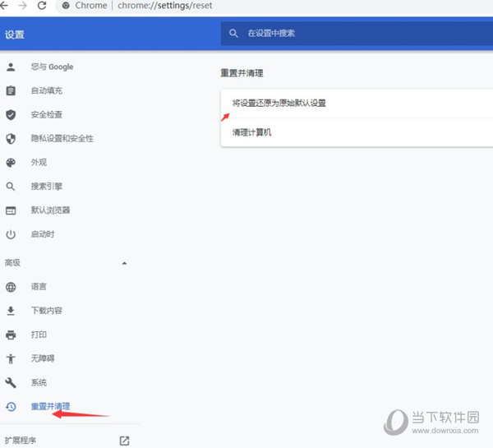Open 扩展程序 external link
The image size is (493, 448).
click(124, 441)
